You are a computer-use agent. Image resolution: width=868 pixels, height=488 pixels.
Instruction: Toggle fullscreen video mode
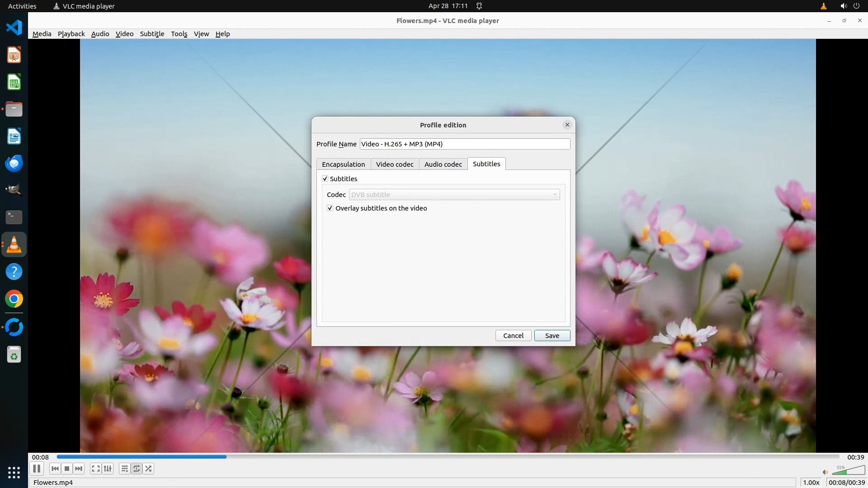click(x=95, y=469)
